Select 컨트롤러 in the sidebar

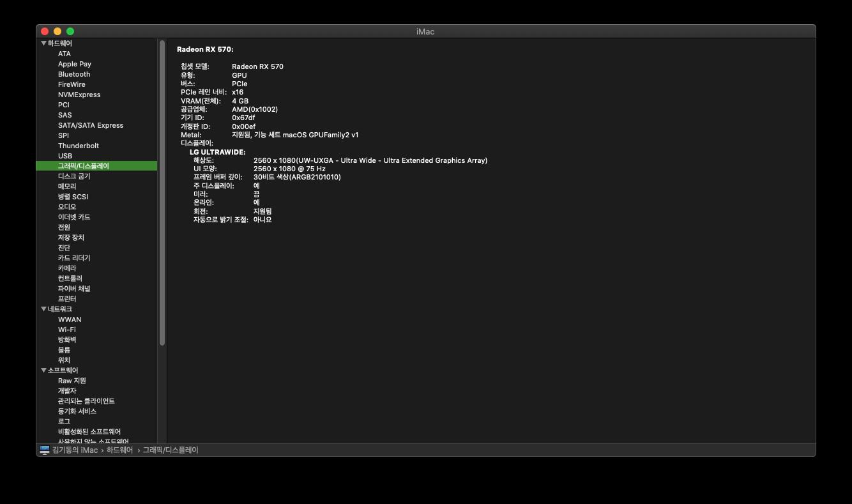[70, 279]
